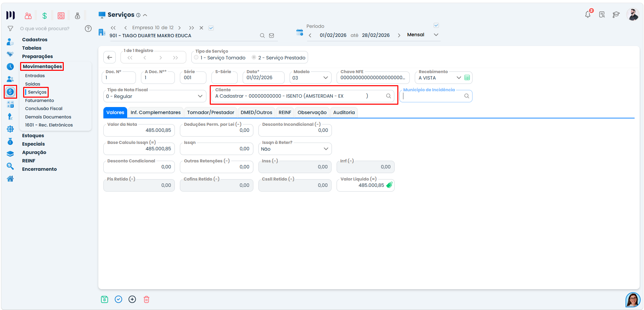Collapse the Serviços header chevron
Screen dimensions: 644x310
(x=145, y=15)
